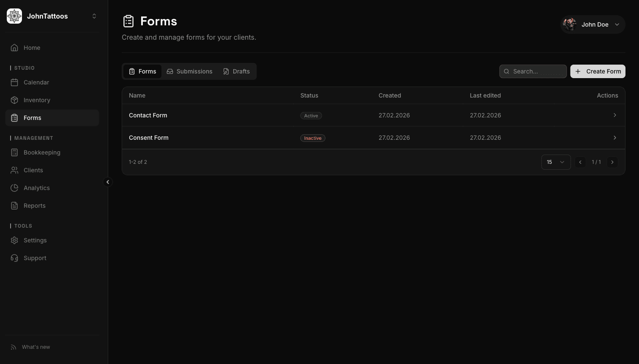Open Home in the sidebar
This screenshot has width=639, height=364.
[52, 48]
